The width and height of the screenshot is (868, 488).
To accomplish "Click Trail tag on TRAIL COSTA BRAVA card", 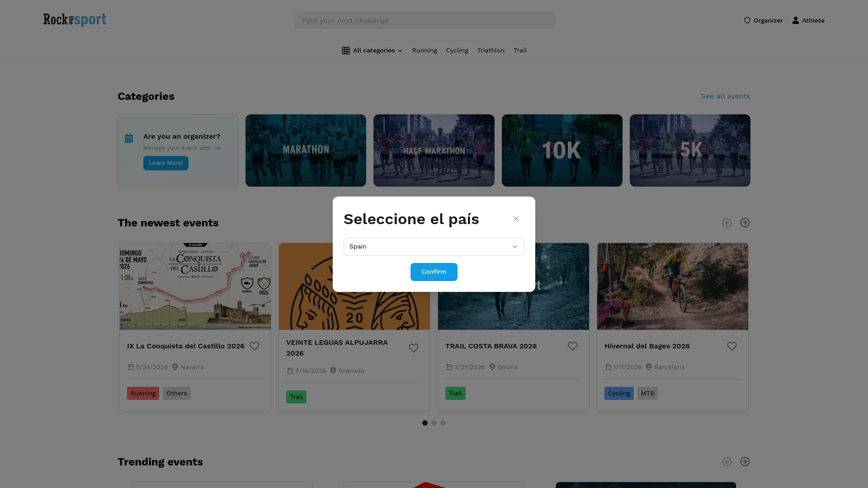I will (x=455, y=394).
